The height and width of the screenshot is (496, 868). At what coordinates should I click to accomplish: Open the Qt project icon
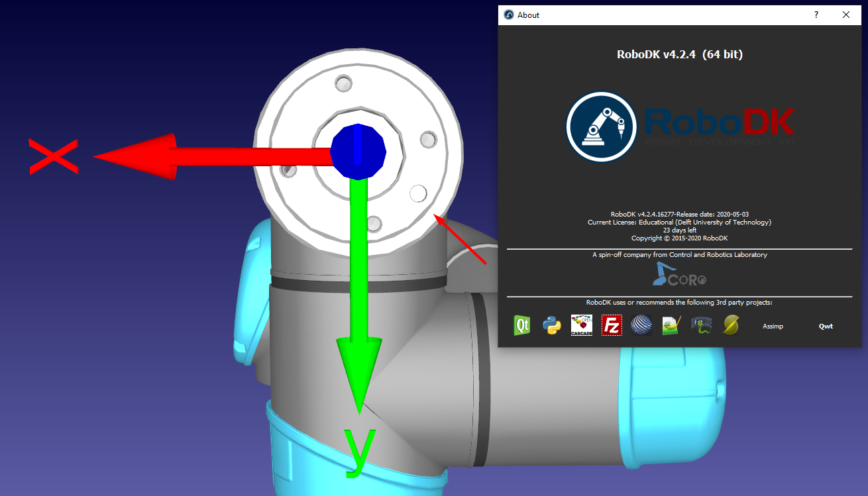click(522, 325)
